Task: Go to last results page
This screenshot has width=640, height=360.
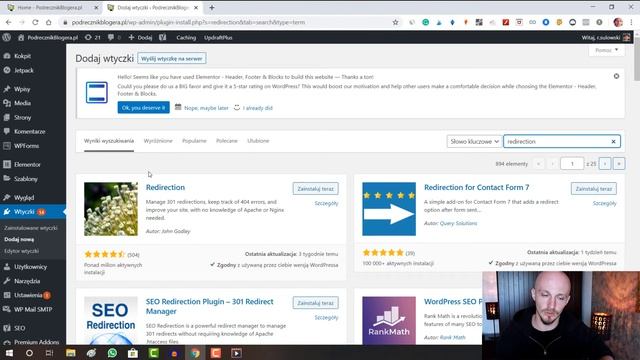Action: (619, 164)
